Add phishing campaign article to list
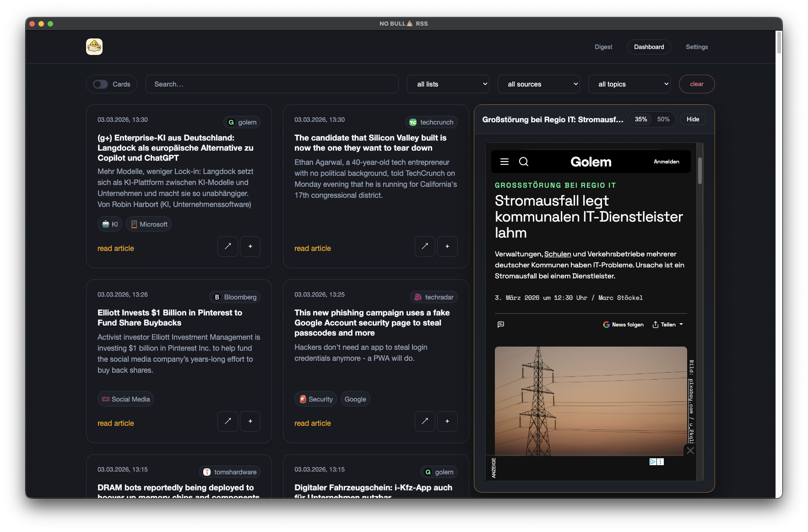 447,421
